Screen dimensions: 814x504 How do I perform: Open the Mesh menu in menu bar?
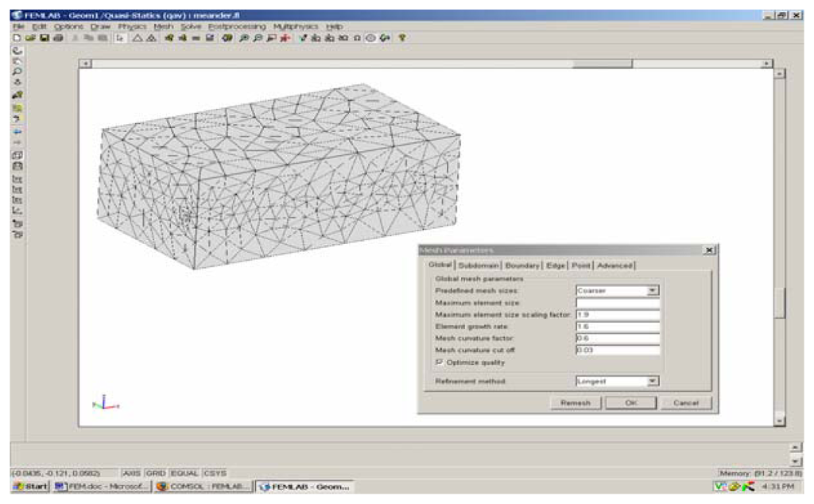pyautogui.click(x=163, y=26)
